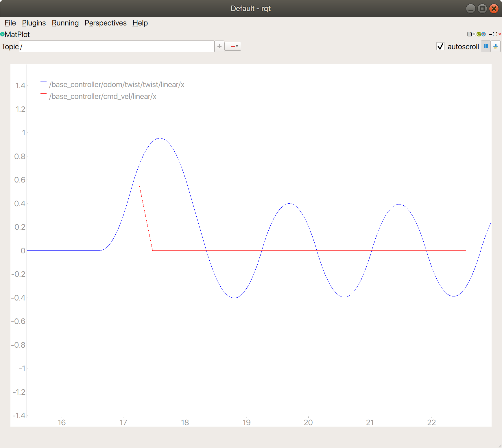Uncheck the autoscroll checkbox
The width and height of the screenshot is (502, 448).
coord(440,46)
